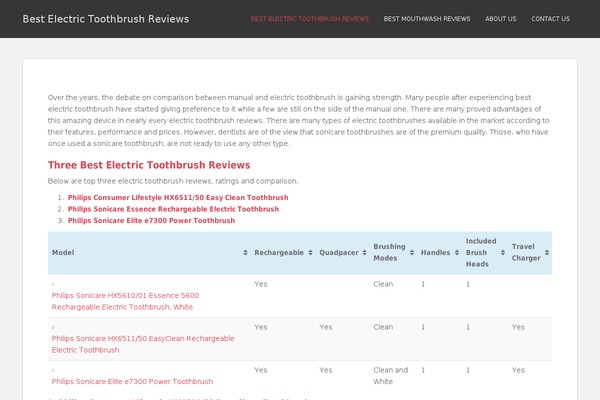Go to About Us page
The width and height of the screenshot is (600, 400).
[x=501, y=19]
